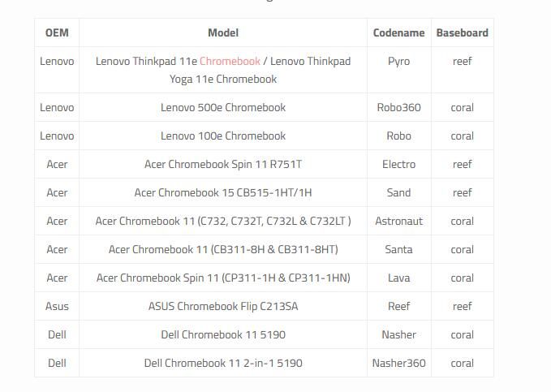Click Dell Chromebook 11 5190 model

tap(223, 334)
